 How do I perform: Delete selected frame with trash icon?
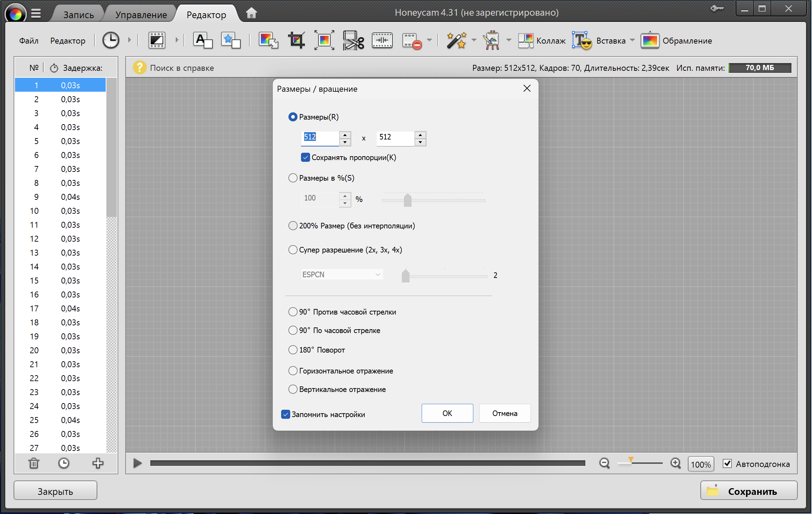pyautogui.click(x=34, y=463)
